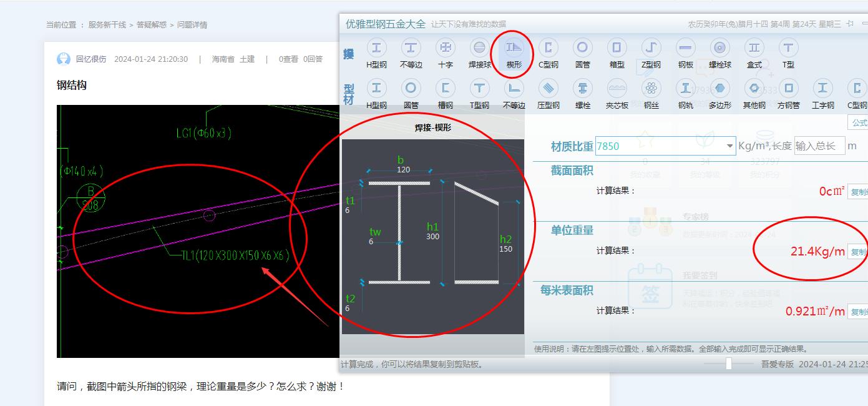Edit the h1 value 300 in diagram

(432, 236)
